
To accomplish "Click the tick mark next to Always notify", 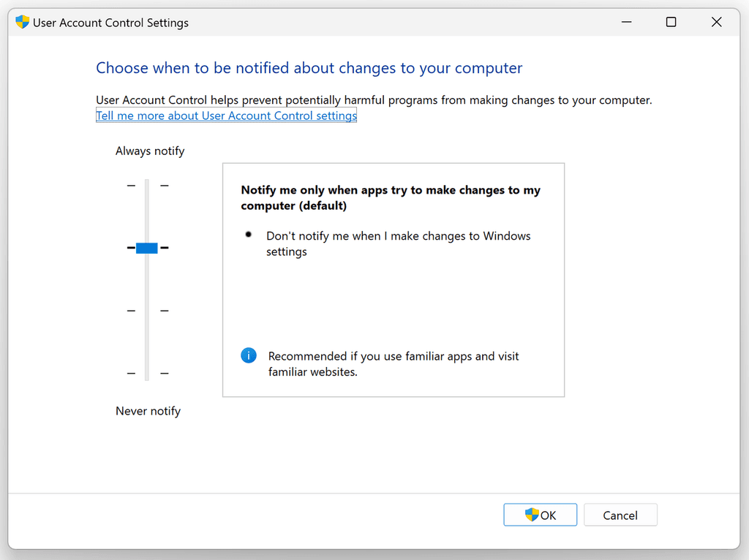I will coord(132,185).
